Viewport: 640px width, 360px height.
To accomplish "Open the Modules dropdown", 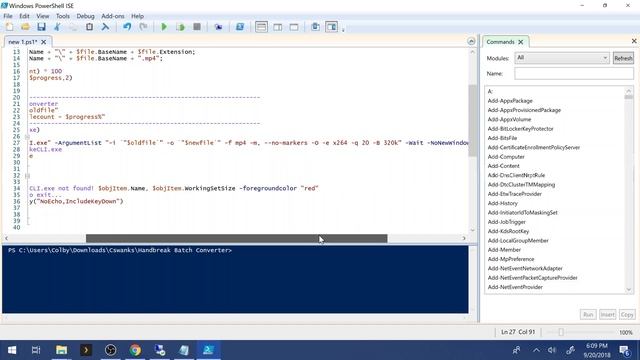I will 562,58.
